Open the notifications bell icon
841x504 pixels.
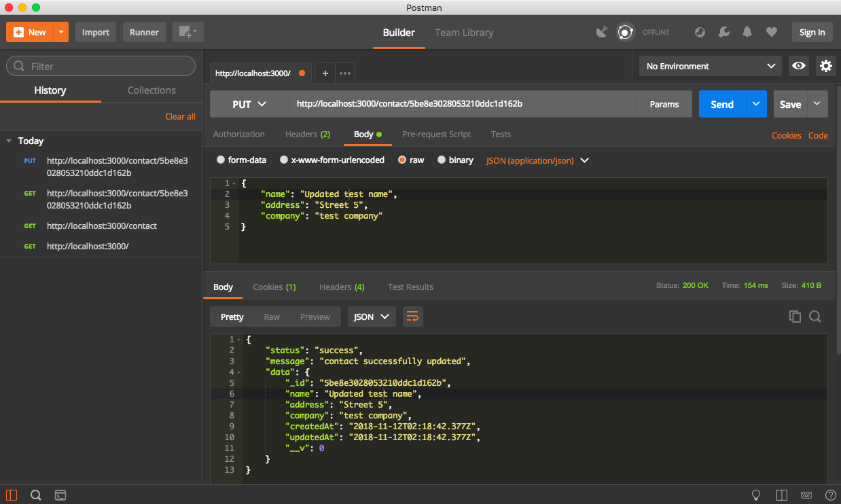(x=747, y=32)
